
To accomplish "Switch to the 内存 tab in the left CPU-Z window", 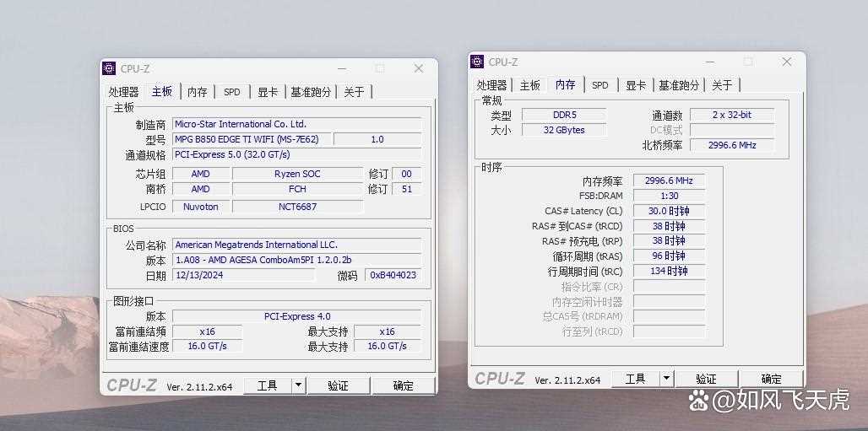I will pyautogui.click(x=197, y=92).
